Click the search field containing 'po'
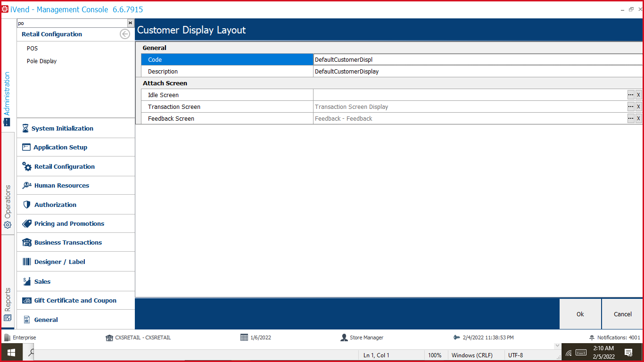Viewport: 644px width, 362px height. [x=72, y=23]
